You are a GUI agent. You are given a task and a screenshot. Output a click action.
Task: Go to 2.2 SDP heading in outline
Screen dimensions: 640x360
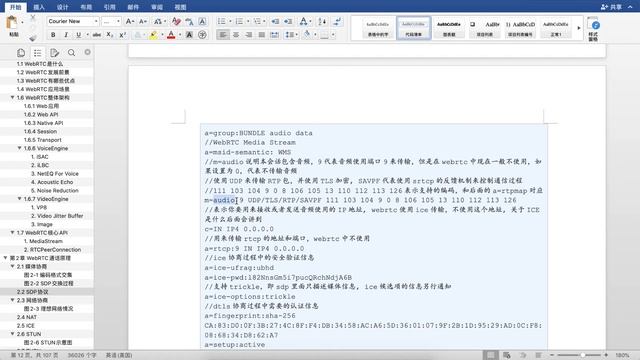33,292
